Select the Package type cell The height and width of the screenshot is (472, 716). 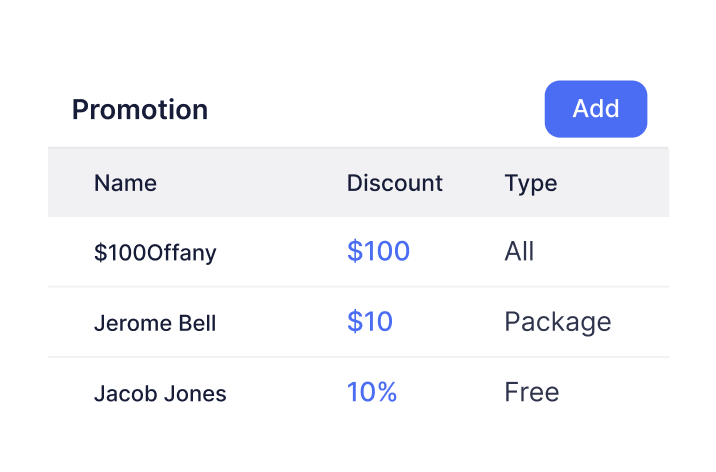click(x=557, y=322)
